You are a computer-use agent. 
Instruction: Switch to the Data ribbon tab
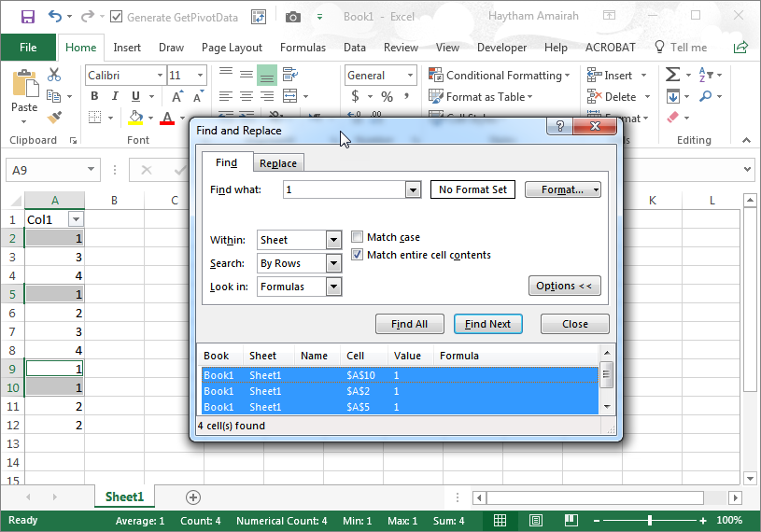355,47
